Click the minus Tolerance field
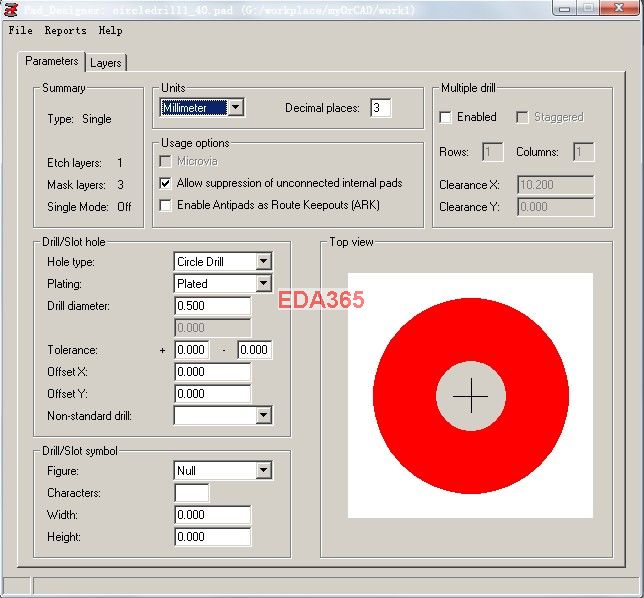The image size is (644, 598). 255,350
